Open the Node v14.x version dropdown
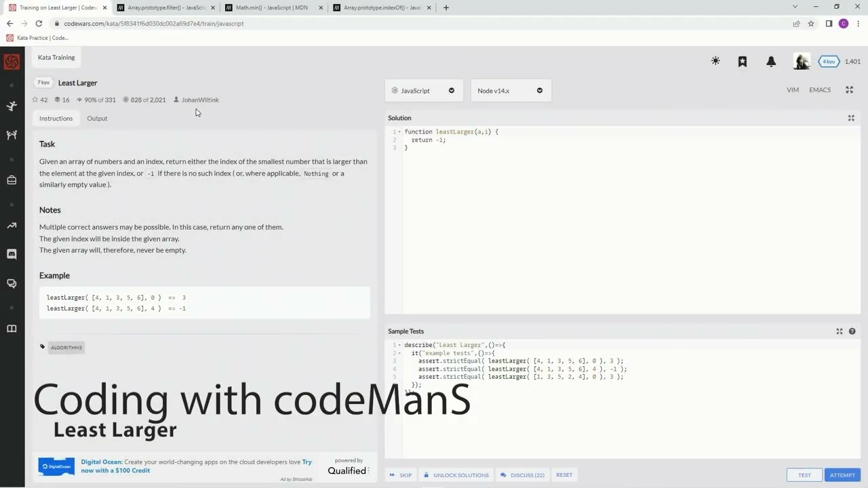The height and width of the screenshot is (488, 868). pyautogui.click(x=511, y=91)
